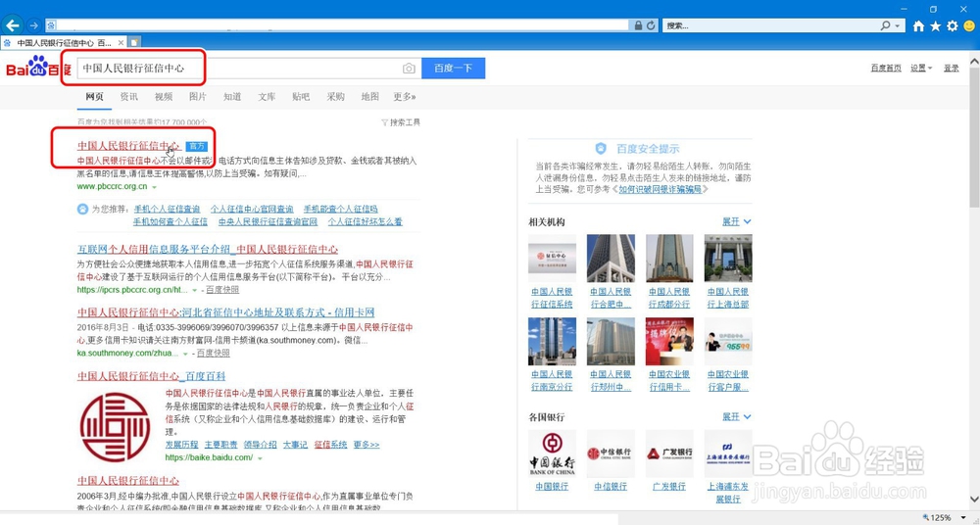Click the 为您推荐 avatar icon
The width and height of the screenshot is (980, 525).
tap(82, 209)
